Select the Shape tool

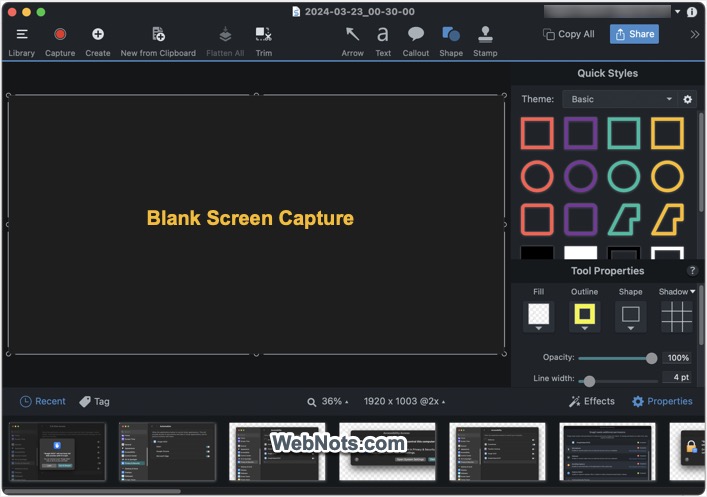pos(451,42)
